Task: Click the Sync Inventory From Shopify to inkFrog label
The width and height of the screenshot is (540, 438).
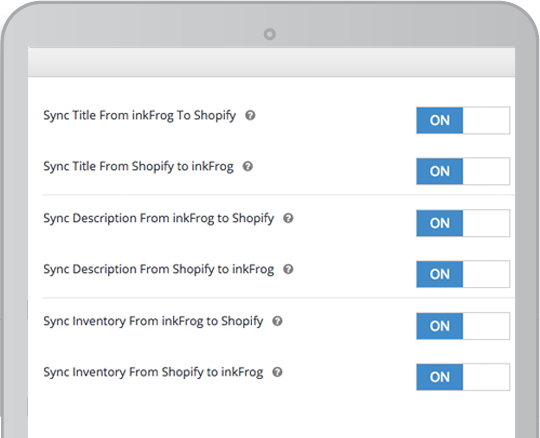Action: [153, 373]
